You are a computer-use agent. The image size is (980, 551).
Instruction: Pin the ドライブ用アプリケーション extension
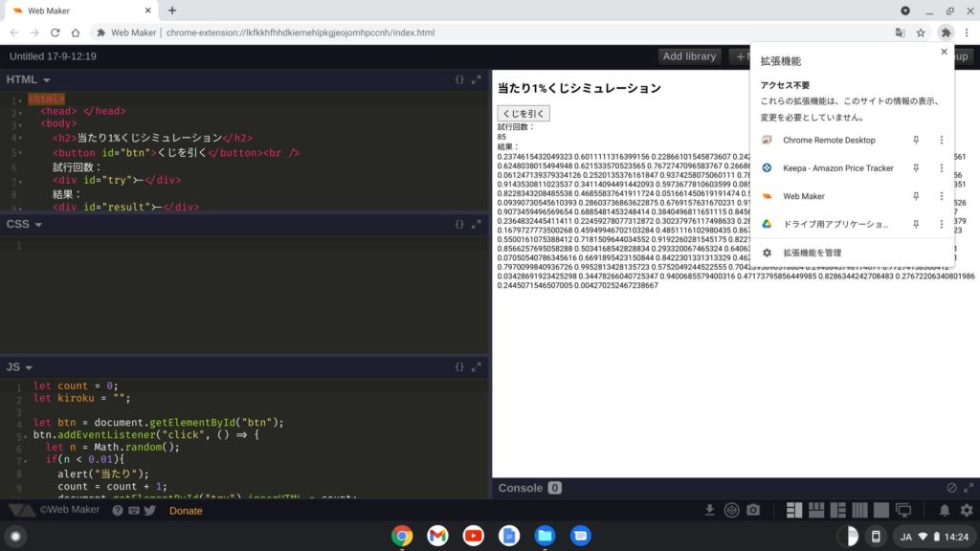coord(916,224)
